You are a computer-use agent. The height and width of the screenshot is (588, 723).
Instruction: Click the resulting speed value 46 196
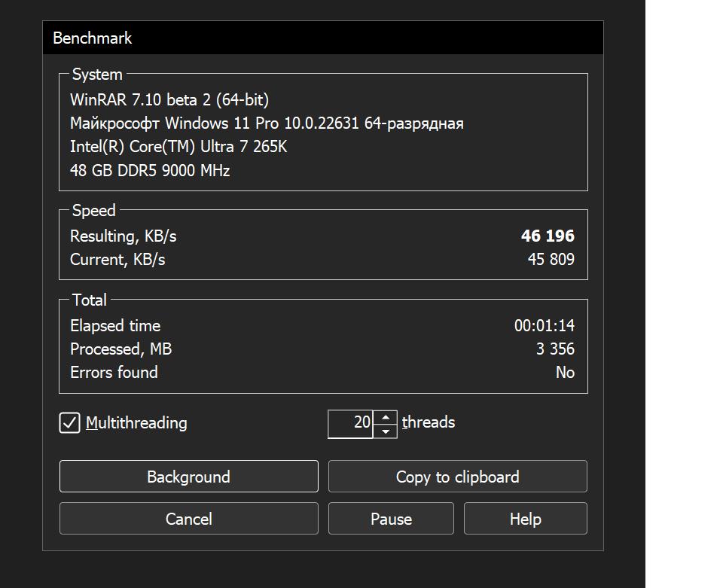548,236
